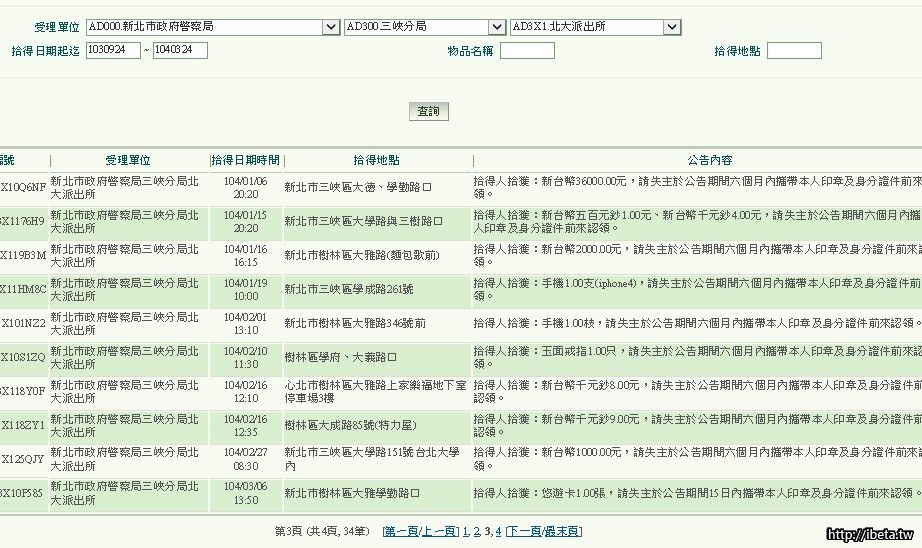Go to the next page (下一頁)

click(525, 531)
